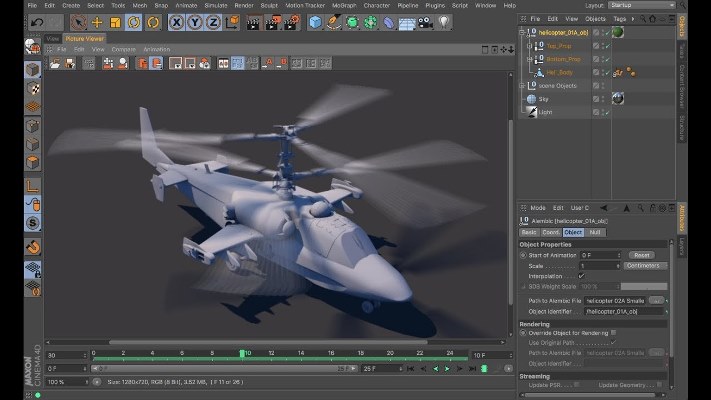Enable the Axis mode L-shaped icon
This screenshot has height=400, width=711.
click(x=33, y=186)
